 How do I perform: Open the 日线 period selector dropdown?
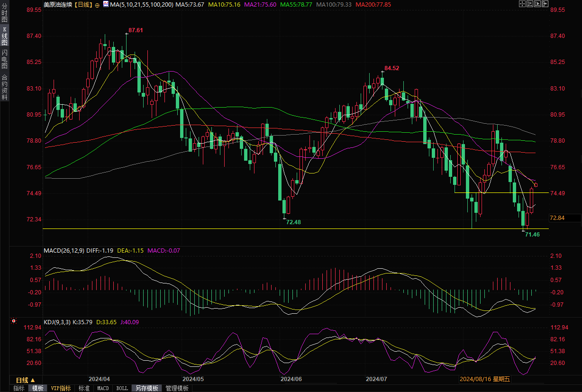click(x=25, y=380)
